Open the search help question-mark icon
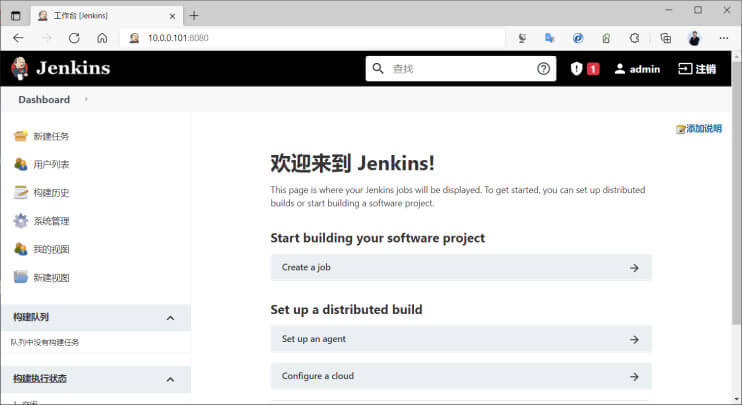Screen dimensions: 742x405 tap(543, 69)
